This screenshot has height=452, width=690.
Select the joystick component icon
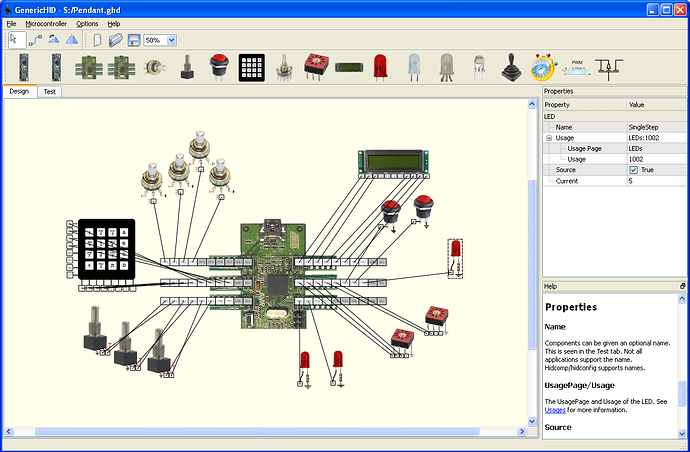pos(509,67)
